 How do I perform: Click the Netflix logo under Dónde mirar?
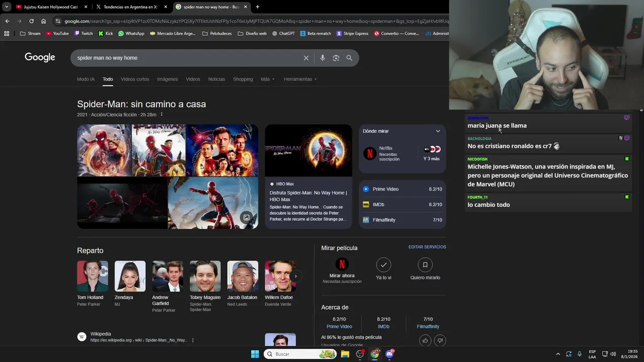(x=370, y=153)
